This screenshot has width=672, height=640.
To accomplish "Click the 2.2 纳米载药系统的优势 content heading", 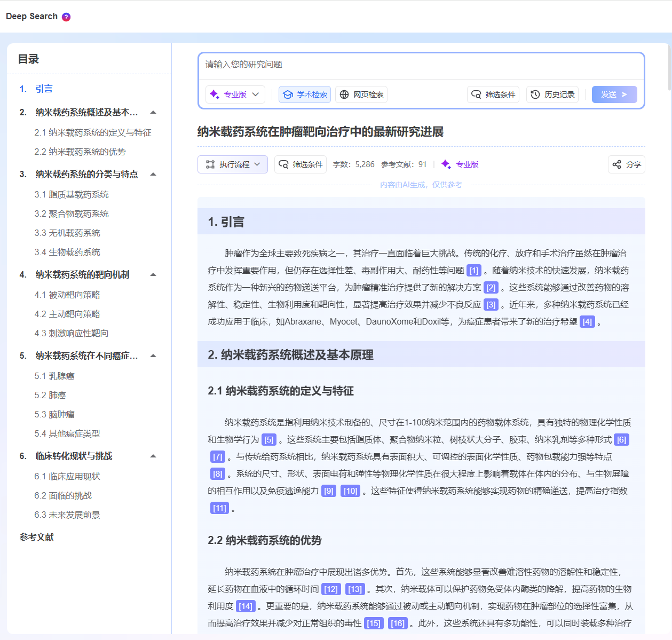I will click(265, 541).
